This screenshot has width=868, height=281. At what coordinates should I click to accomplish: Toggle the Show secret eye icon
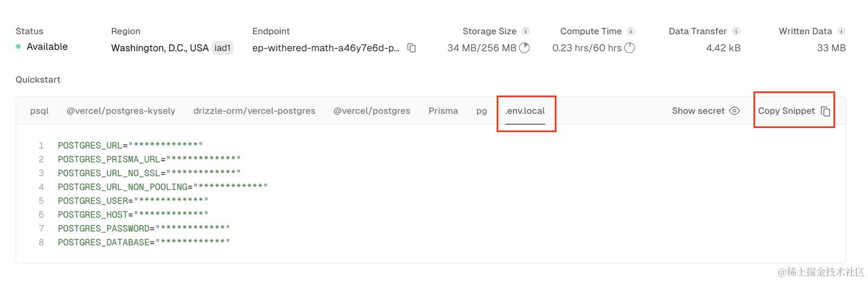(734, 111)
